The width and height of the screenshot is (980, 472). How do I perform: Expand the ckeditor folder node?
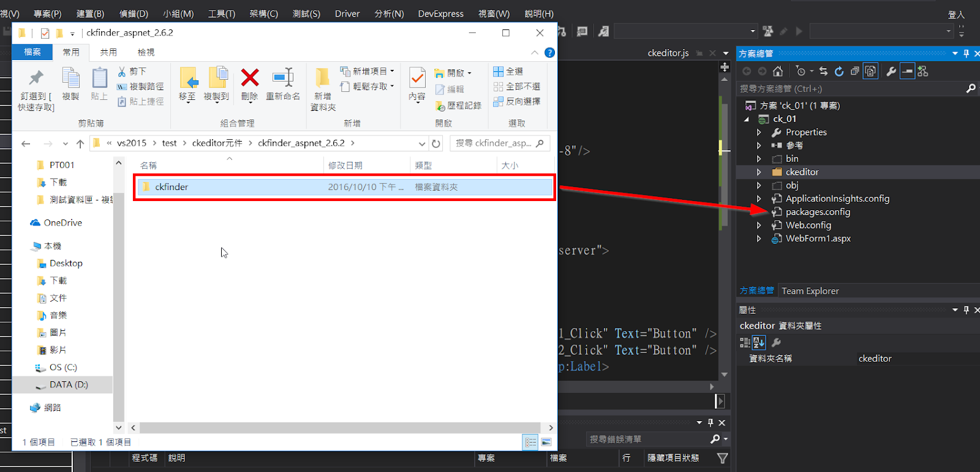click(759, 172)
